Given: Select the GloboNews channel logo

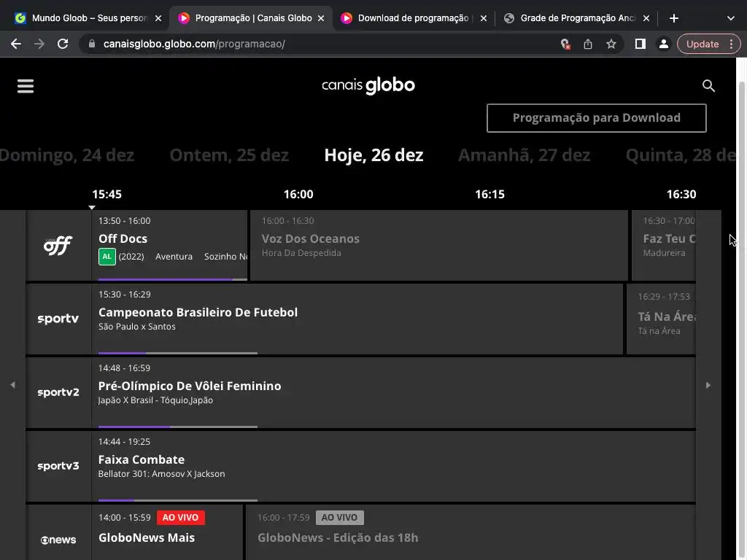Looking at the screenshot, I should 58,540.
